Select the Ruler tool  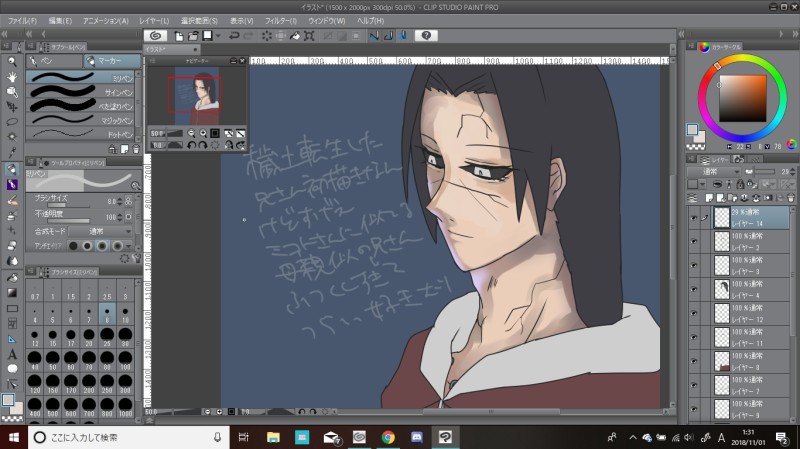(12, 339)
